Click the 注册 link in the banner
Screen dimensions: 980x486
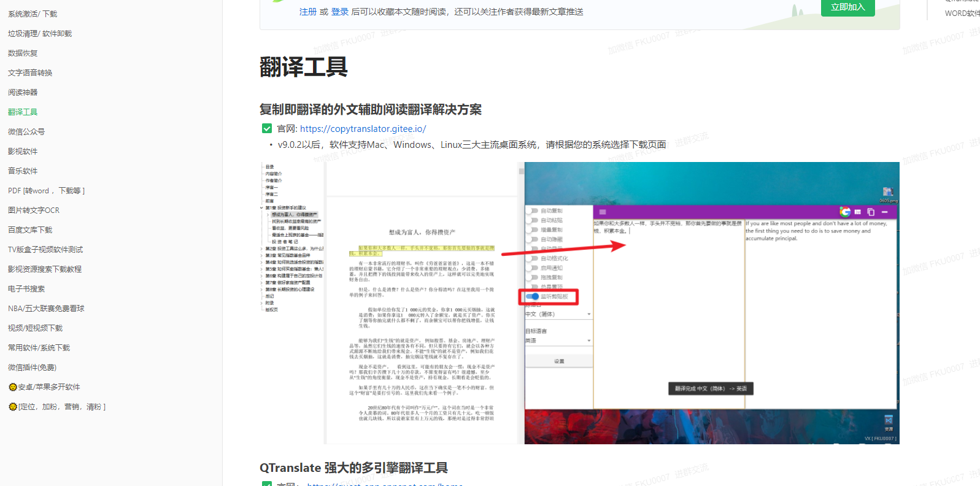click(x=308, y=12)
